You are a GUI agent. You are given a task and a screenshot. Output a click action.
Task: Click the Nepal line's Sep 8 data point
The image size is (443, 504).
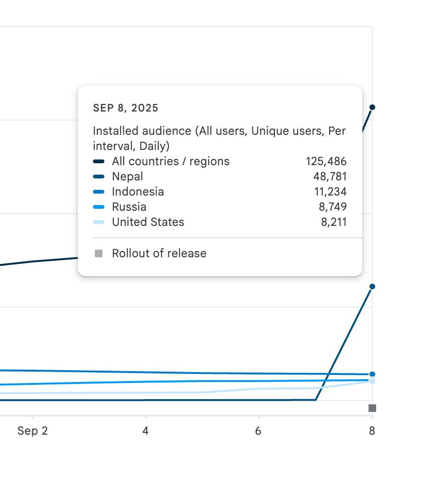372,286
